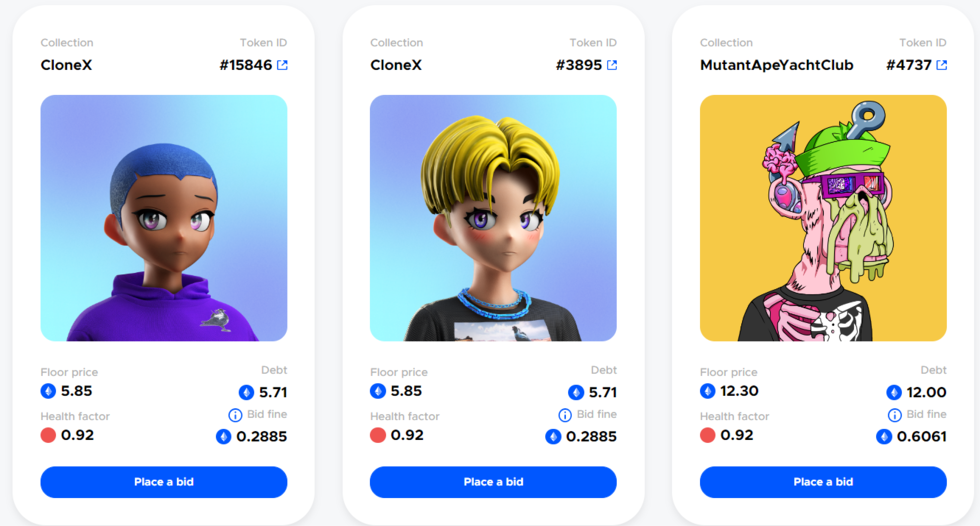The height and width of the screenshot is (526, 980).
Task: Open external link for token #4737
Action: [x=942, y=65]
